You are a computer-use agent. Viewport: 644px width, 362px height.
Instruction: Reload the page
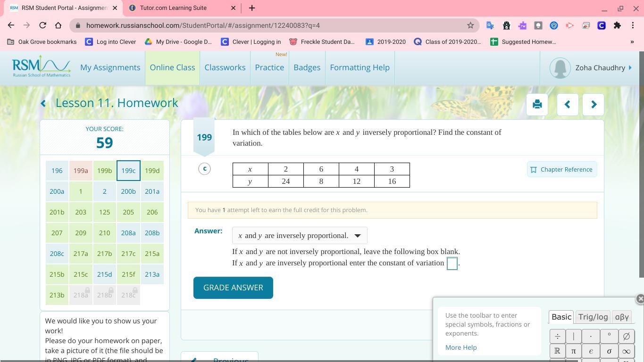click(x=42, y=25)
